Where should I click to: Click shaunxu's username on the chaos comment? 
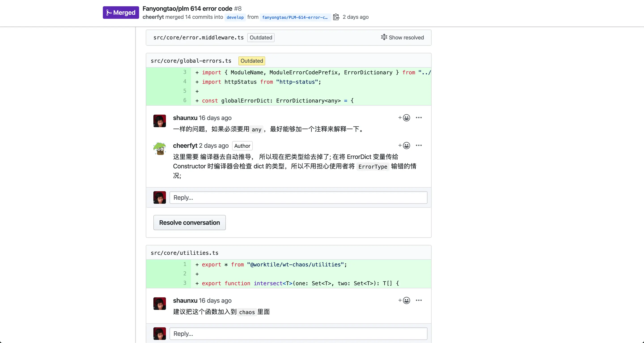tap(185, 301)
